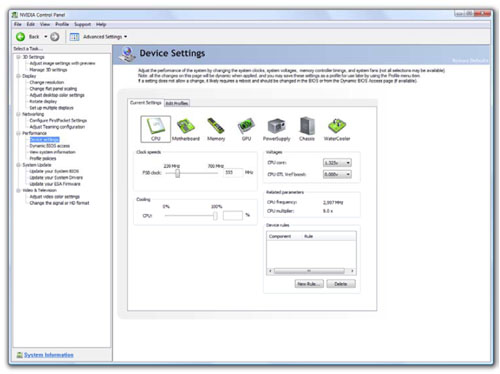This screenshot has height=374, width=500.
Task: Open Adjust desktop color settings
Action: click(57, 95)
